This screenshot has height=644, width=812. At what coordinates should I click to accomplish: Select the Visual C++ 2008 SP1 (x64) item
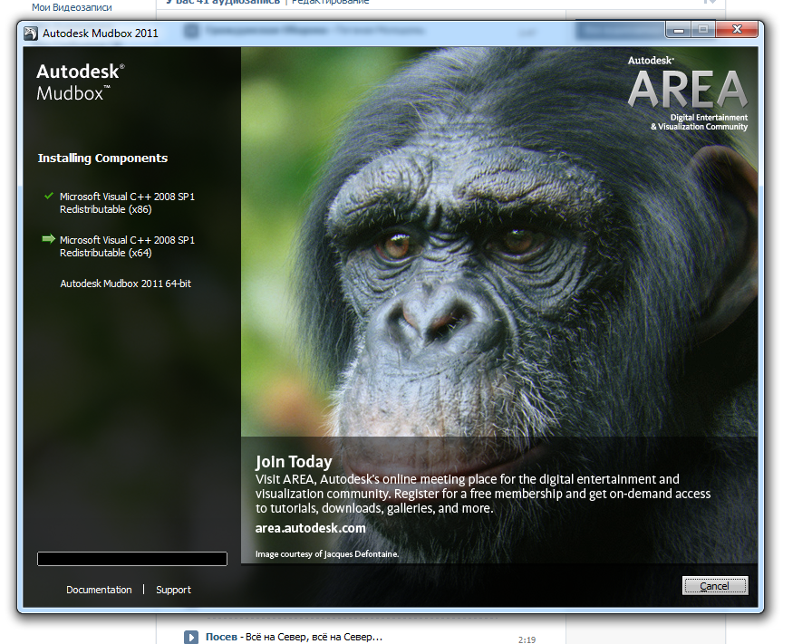tap(127, 245)
